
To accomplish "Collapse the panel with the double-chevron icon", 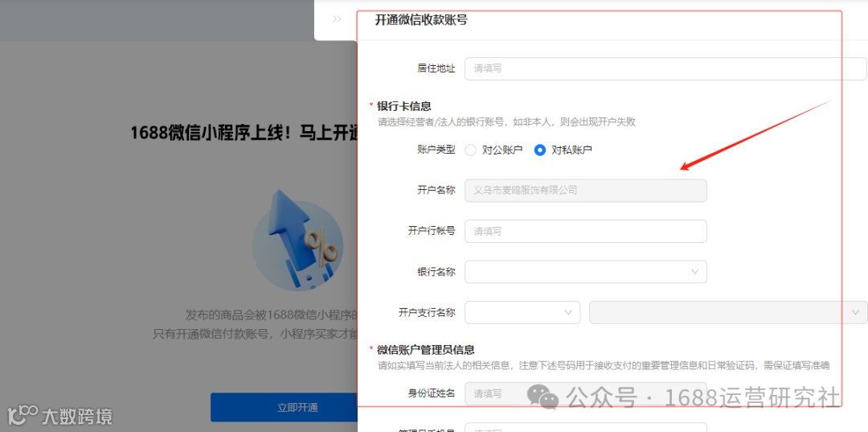I will pos(337,19).
